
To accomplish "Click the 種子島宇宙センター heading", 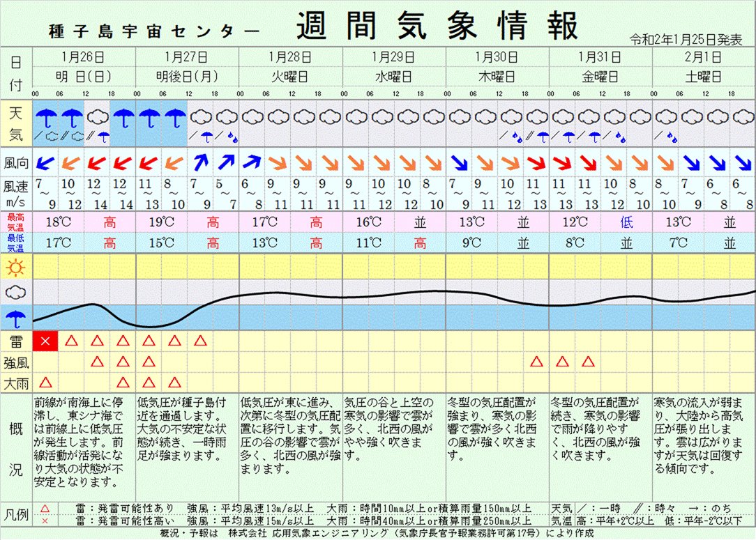I will [154, 31].
